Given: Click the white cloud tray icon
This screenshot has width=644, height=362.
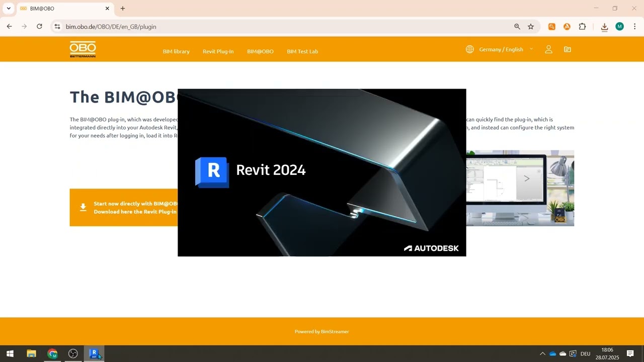Looking at the screenshot, I should (563, 353).
